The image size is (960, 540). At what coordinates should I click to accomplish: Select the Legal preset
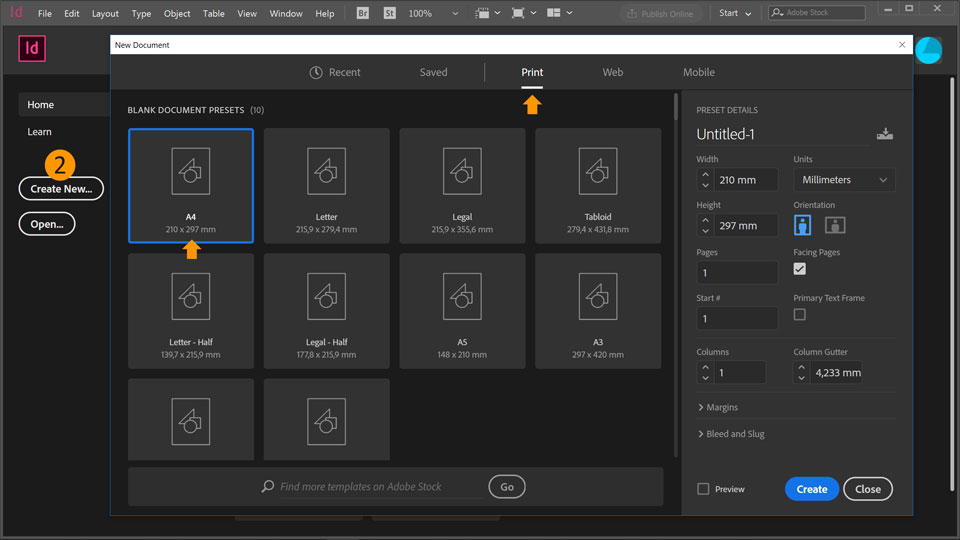click(462, 186)
